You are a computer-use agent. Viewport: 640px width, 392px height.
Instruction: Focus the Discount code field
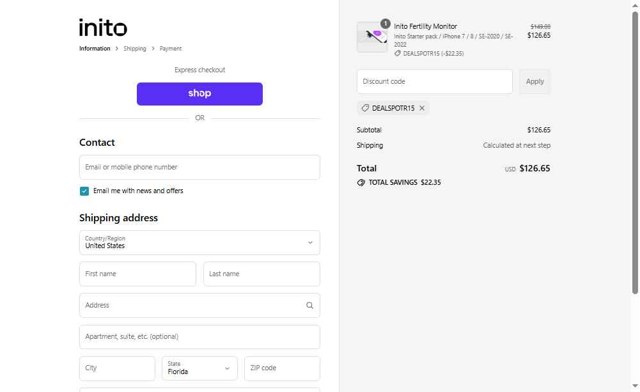coord(435,82)
